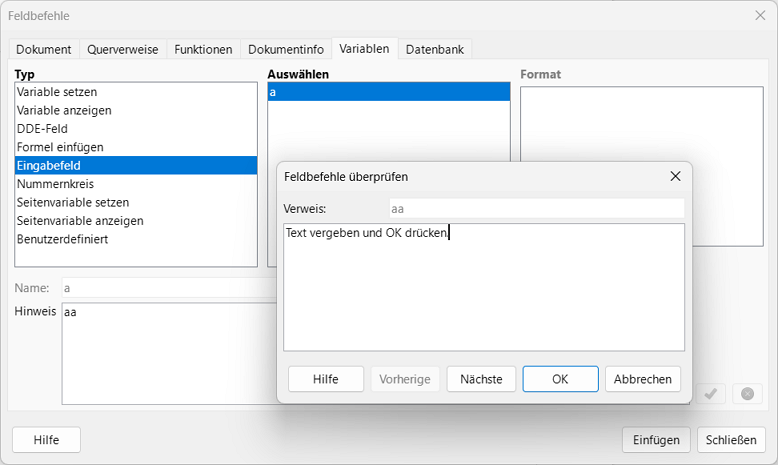Switch to the Datenbank tab
This screenshot has height=465, width=778.
coord(435,49)
